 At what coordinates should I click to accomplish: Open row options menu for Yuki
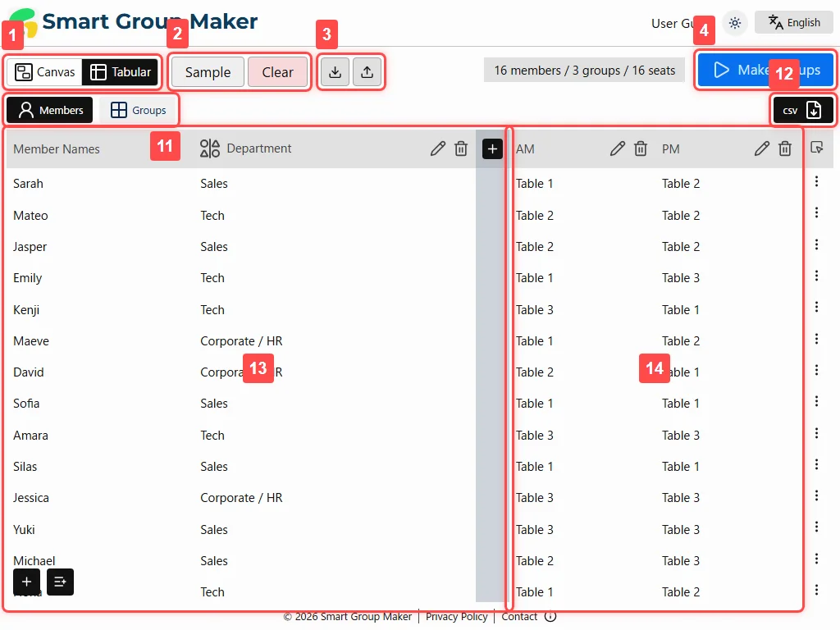(816, 527)
